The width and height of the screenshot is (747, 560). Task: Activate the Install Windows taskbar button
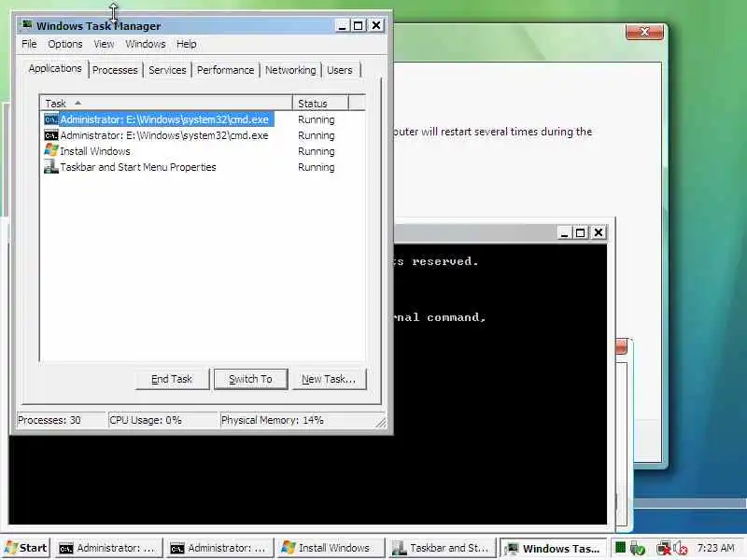point(330,548)
